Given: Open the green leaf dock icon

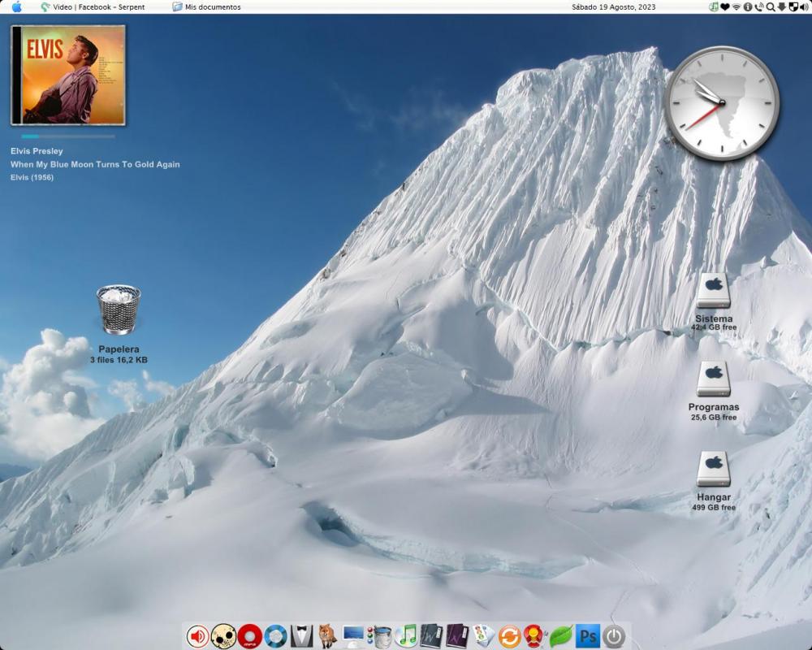Looking at the screenshot, I should (561, 636).
